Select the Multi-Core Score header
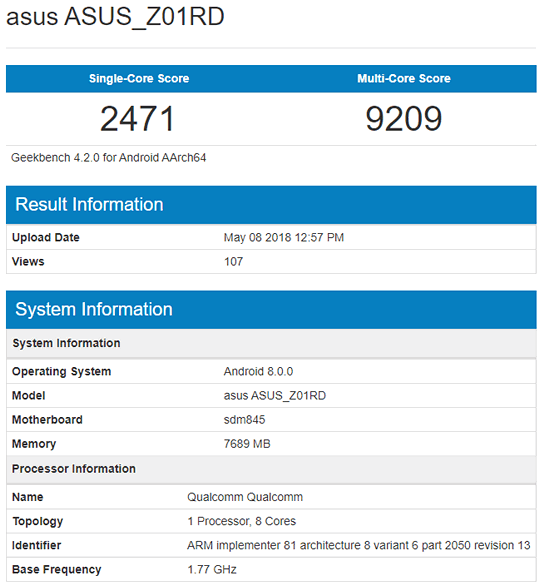The width and height of the screenshot is (540, 586). 404,78
